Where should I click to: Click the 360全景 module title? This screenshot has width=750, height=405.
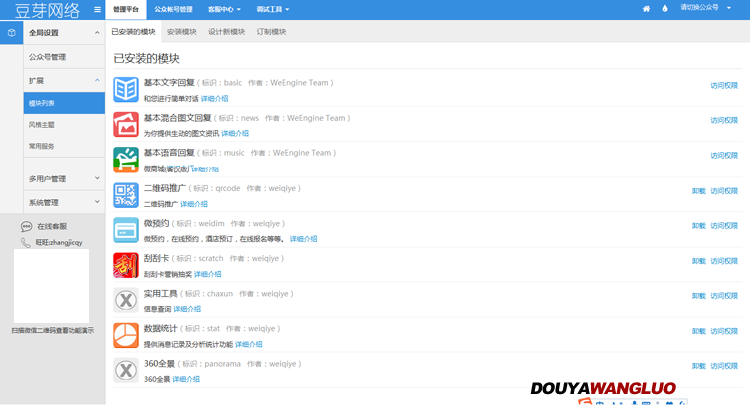159,364
